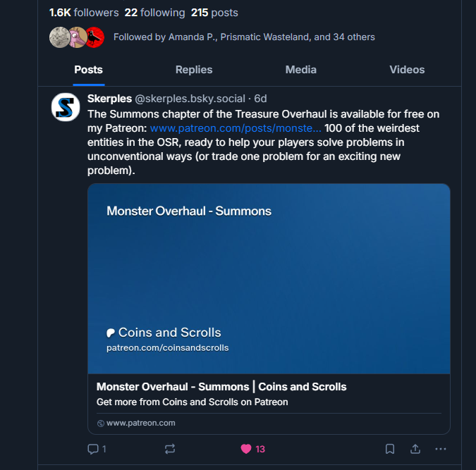This screenshot has height=470, width=476.
Task: Click the mutual followers avatar stack
Action: point(77,37)
